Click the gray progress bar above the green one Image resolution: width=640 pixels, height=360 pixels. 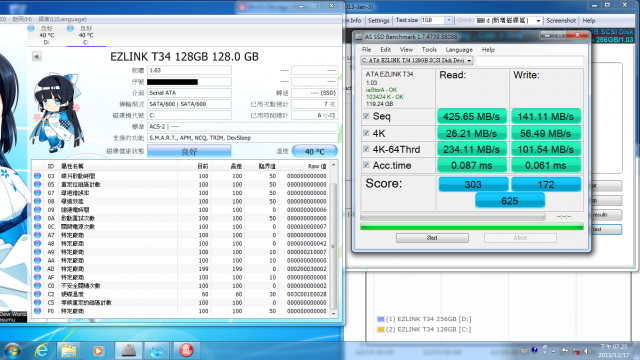pyautogui.click(x=453, y=217)
